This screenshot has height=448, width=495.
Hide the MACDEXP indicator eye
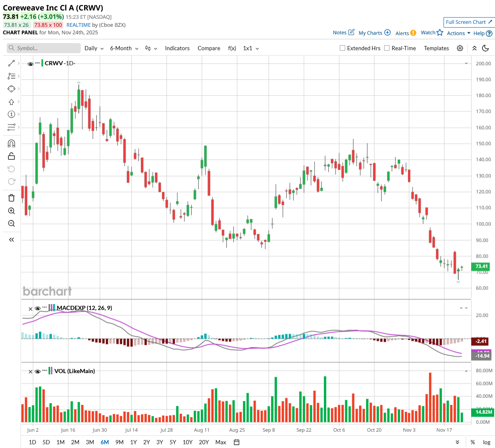pos(37,309)
